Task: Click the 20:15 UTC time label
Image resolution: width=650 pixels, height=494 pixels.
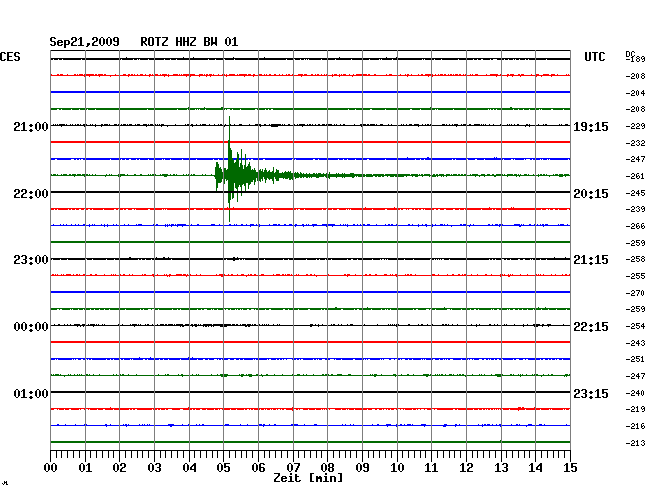Action: tap(591, 194)
